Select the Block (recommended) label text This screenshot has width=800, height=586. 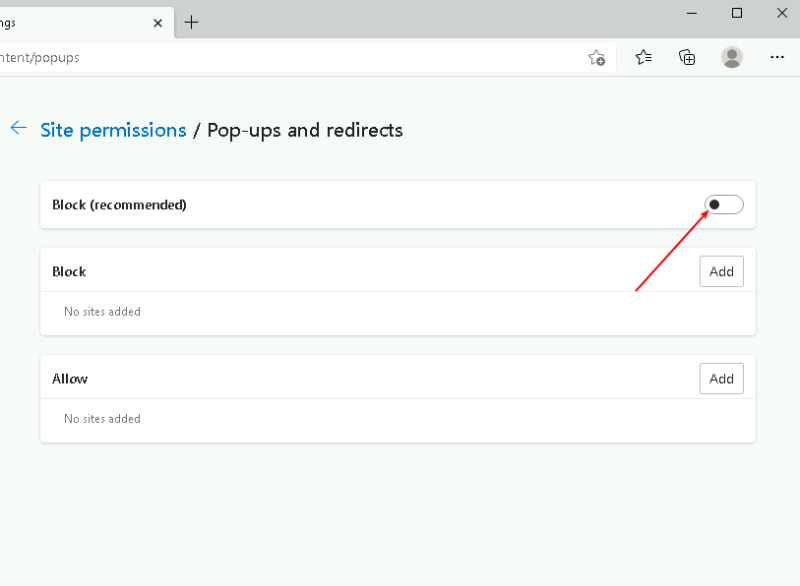pyautogui.click(x=119, y=205)
